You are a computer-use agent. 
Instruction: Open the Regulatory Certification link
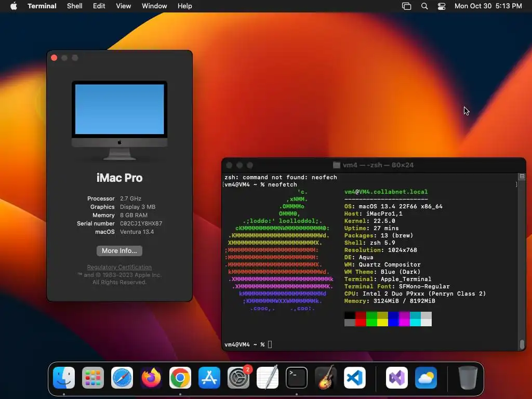click(x=119, y=267)
